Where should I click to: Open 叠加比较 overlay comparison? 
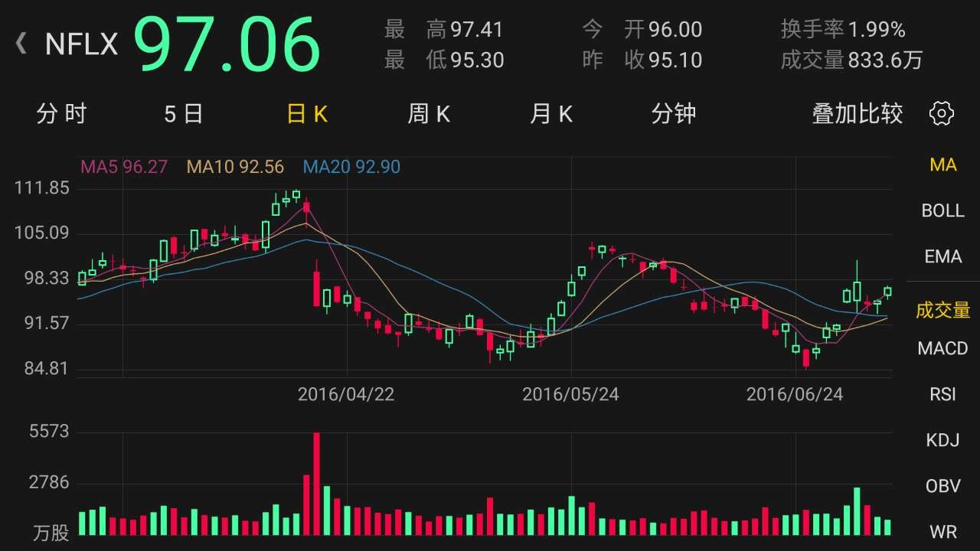tap(857, 114)
